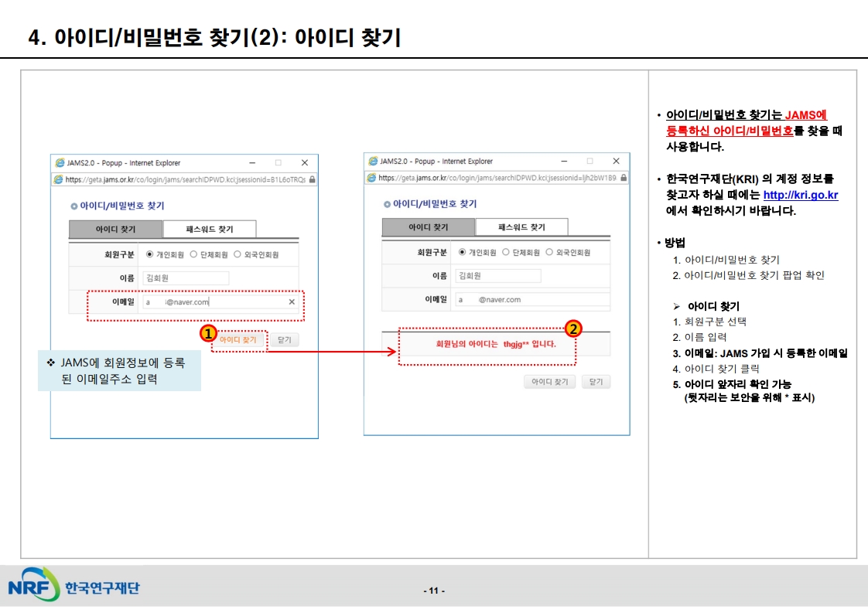
Task: Click 회원구분 label in left popup
Action: click(120, 254)
